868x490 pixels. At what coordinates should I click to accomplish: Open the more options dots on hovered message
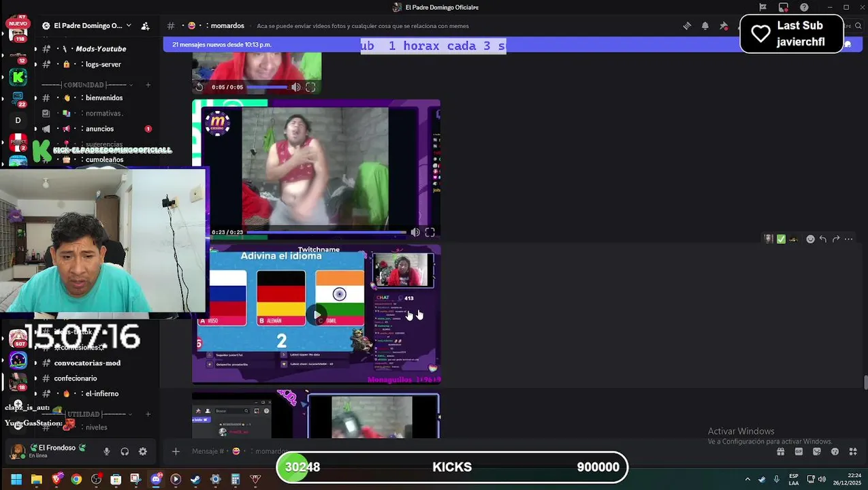pyautogui.click(x=848, y=239)
